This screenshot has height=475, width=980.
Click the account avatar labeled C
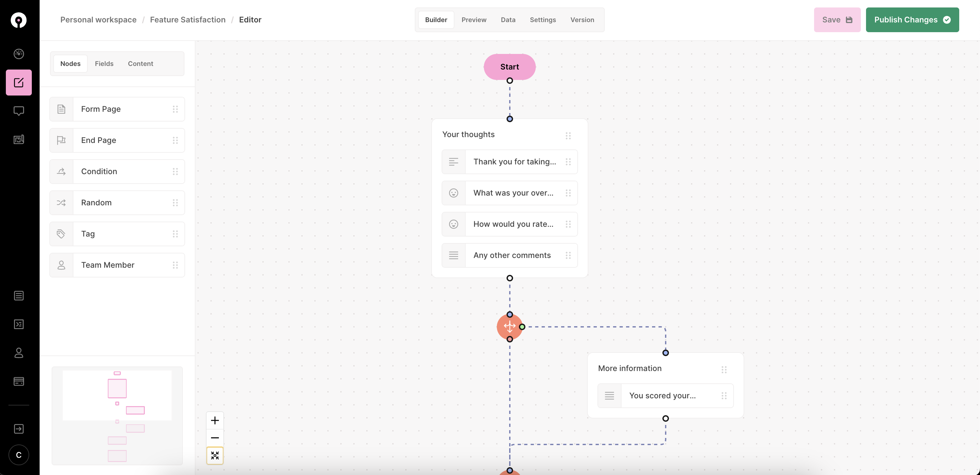click(19, 455)
